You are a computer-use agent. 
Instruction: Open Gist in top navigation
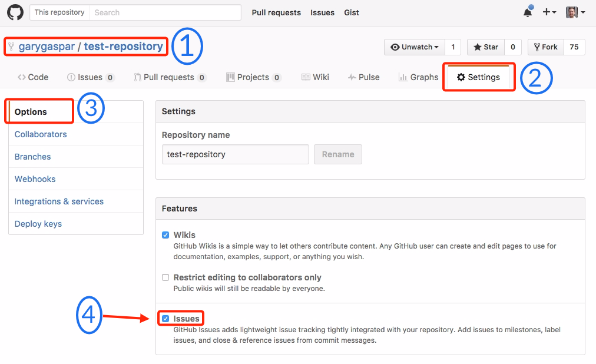pos(352,12)
